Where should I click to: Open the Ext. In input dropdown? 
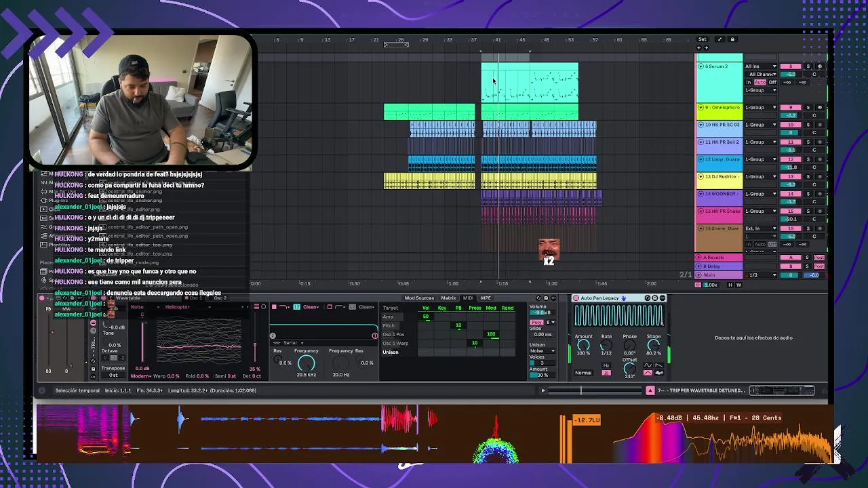pyautogui.click(x=761, y=228)
